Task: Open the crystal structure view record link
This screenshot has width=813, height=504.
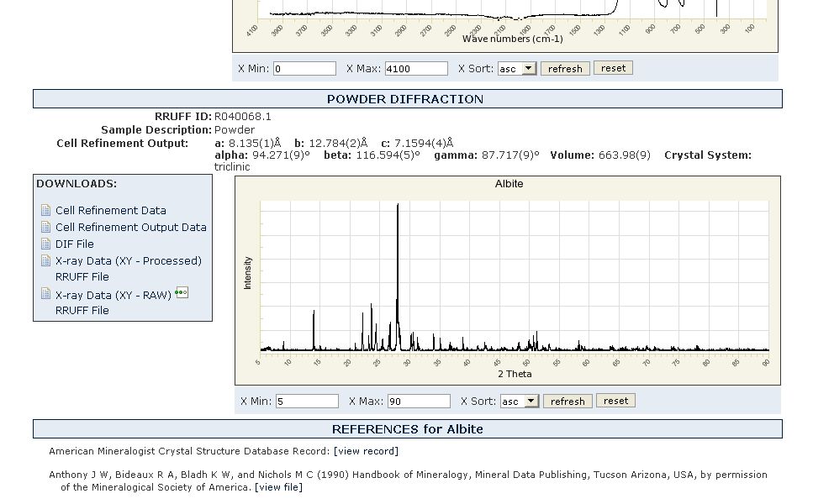Action: (x=366, y=451)
